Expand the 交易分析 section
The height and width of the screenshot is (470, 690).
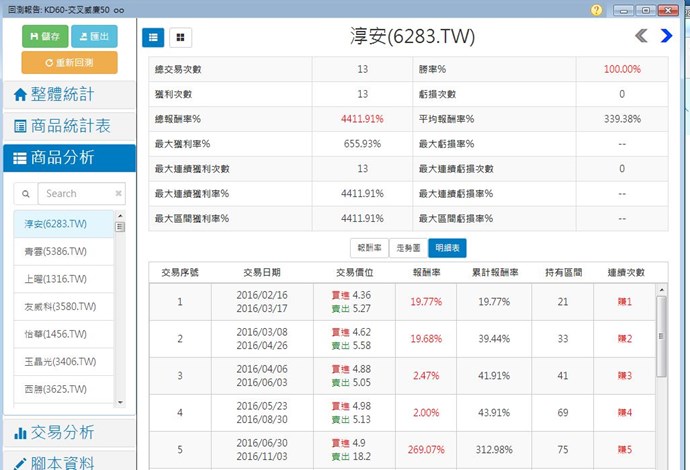click(68, 432)
